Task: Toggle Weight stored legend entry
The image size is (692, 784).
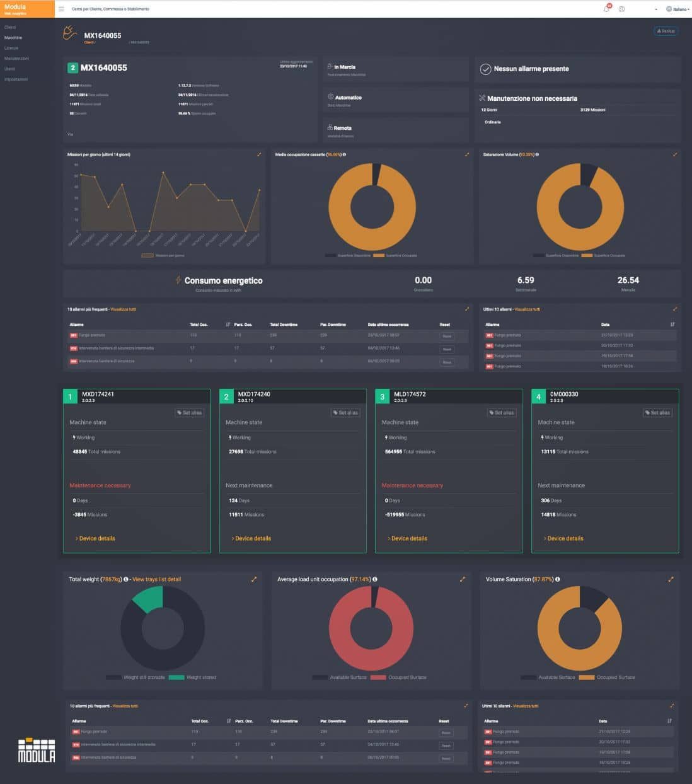Action: click(192, 677)
